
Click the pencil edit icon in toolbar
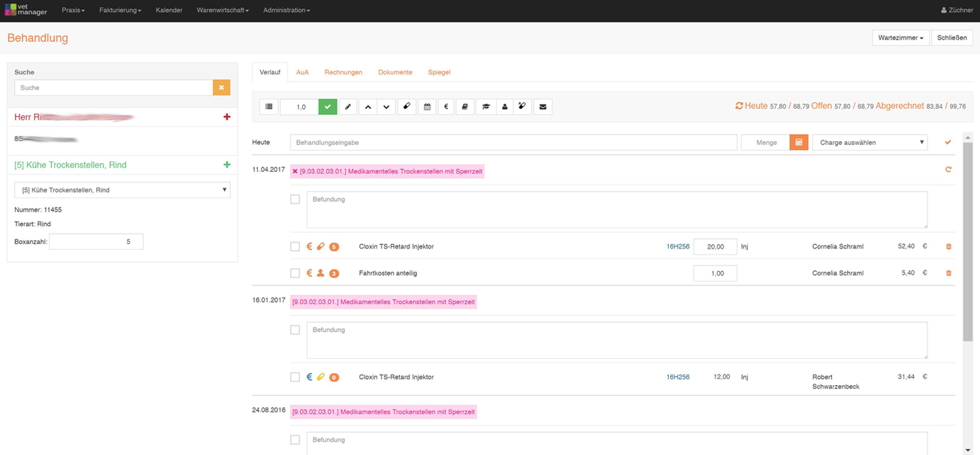(348, 107)
